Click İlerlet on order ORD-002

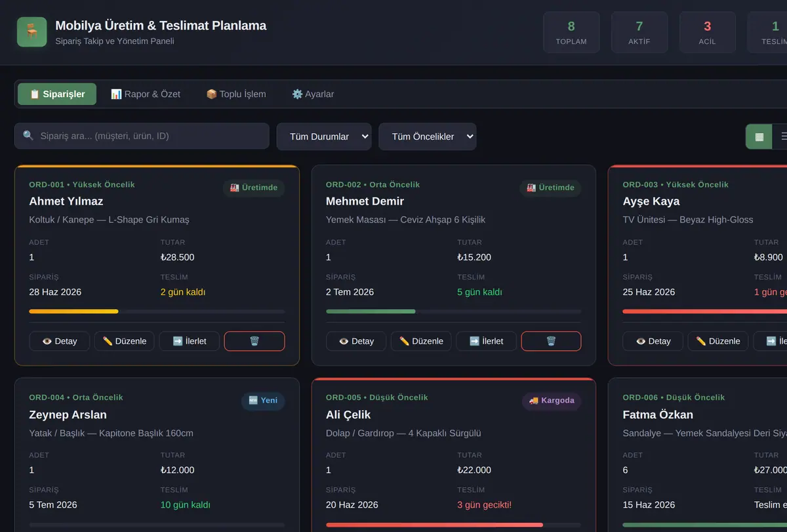486,341
